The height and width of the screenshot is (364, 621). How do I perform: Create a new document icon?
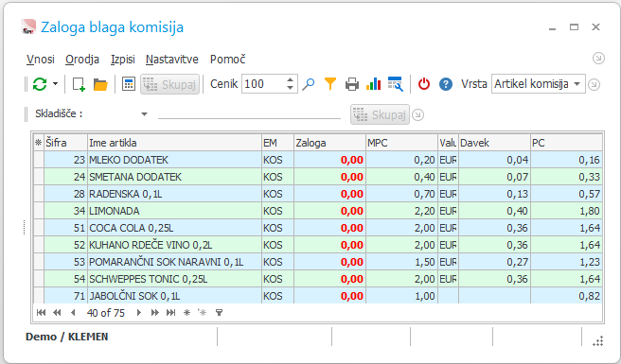79,84
